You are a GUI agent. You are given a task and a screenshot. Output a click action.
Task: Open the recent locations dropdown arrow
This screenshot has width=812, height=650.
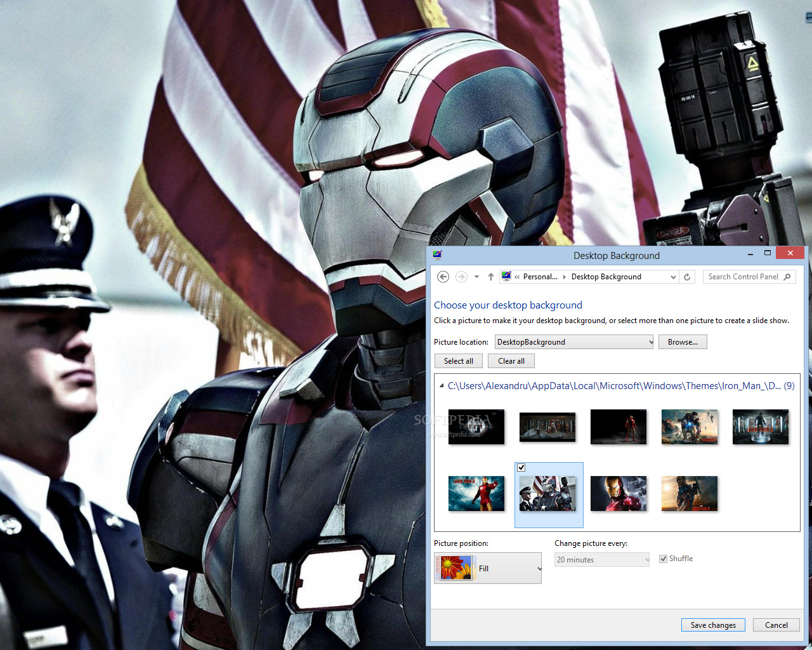click(476, 277)
